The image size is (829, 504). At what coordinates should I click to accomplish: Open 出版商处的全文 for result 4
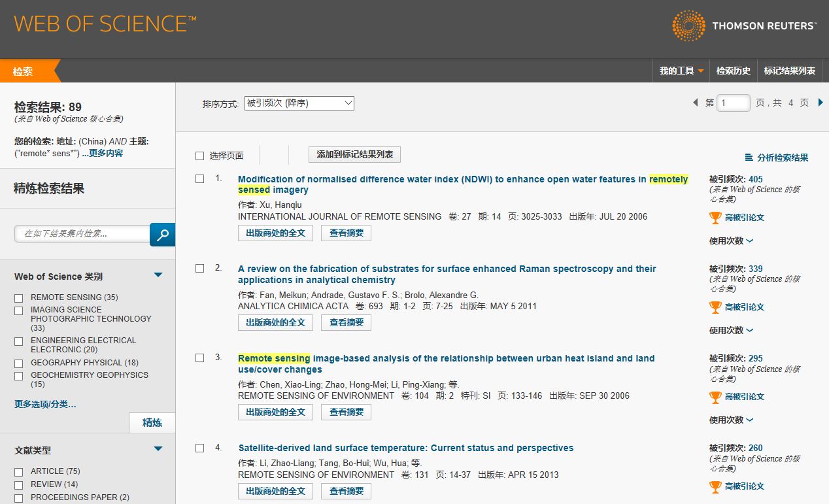(275, 491)
